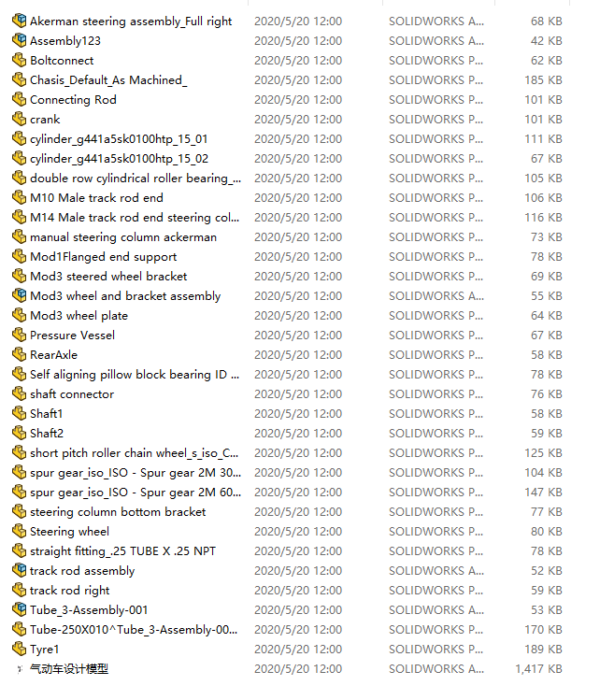Click the manual steering column ackerman icon
This screenshot has height=700, width=600.
[x=20, y=236]
